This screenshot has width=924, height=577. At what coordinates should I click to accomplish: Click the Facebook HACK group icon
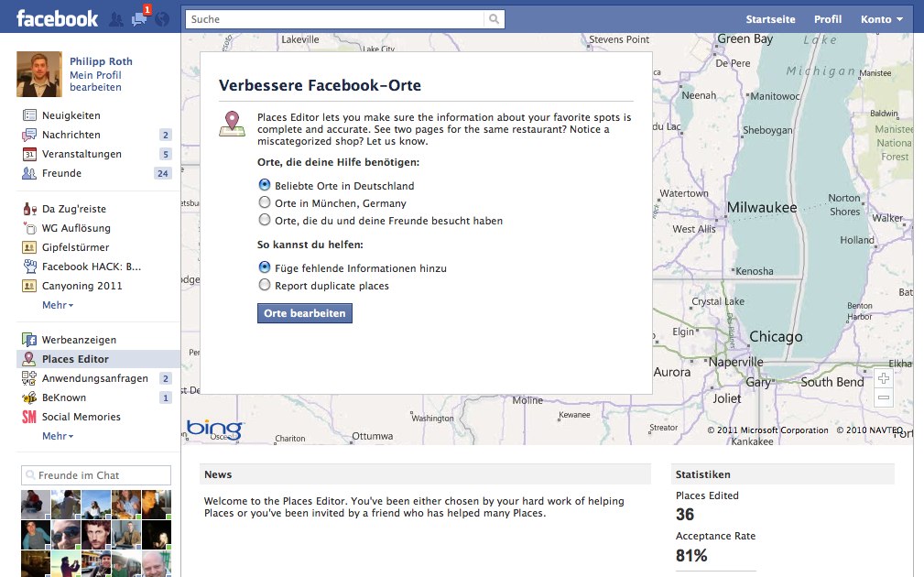pos(29,267)
